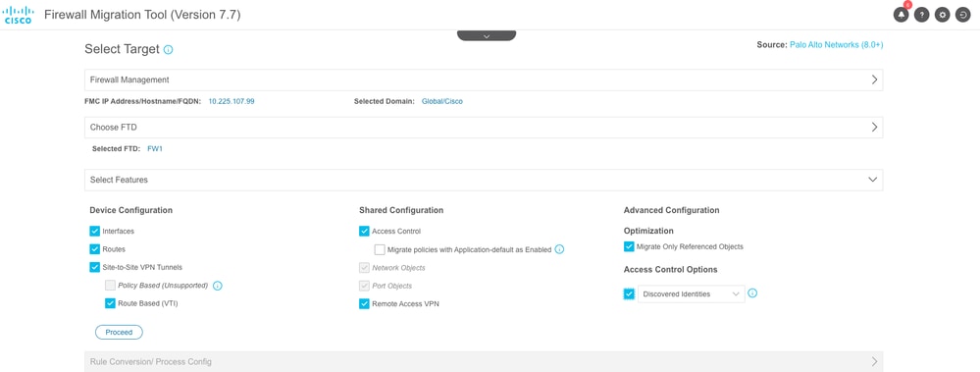Screen dimensions: 980x372
Task: Toggle Route Based (VTI) checkbox
Action: (x=110, y=304)
